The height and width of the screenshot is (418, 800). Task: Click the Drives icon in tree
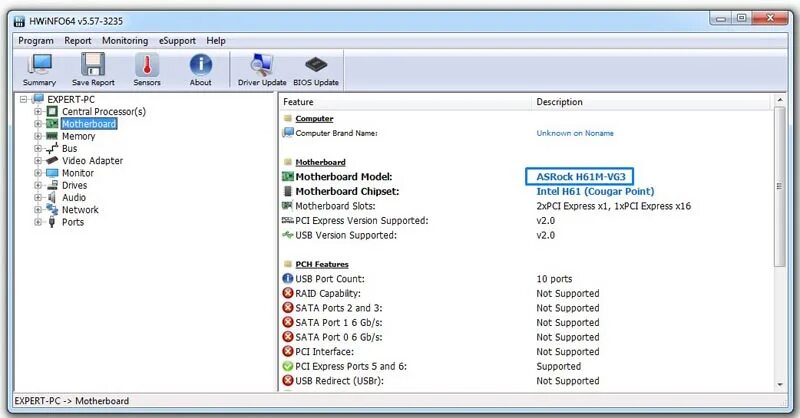(52, 185)
